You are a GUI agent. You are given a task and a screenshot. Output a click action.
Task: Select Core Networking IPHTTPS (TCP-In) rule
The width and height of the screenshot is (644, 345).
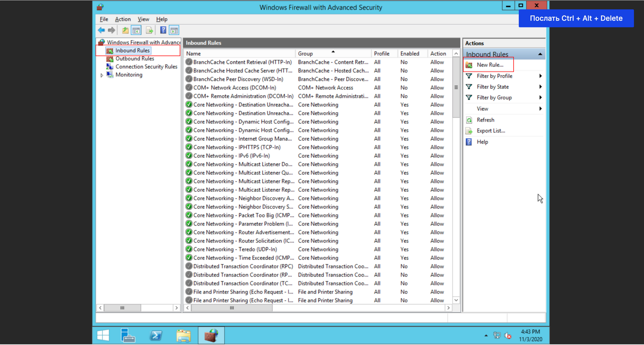[x=237, y=147]
